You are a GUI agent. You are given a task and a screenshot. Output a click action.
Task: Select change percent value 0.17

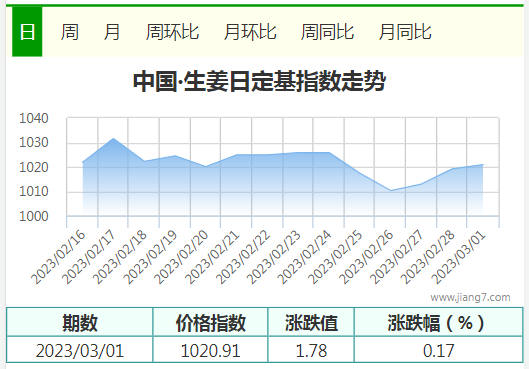point(439,350)
